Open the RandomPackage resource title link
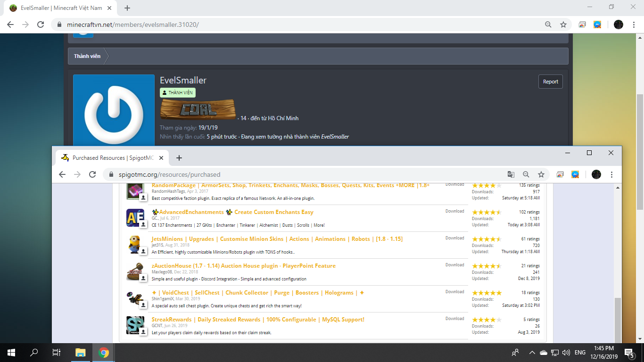Screen dimensions: 644x362 click(x=291, y=185)
